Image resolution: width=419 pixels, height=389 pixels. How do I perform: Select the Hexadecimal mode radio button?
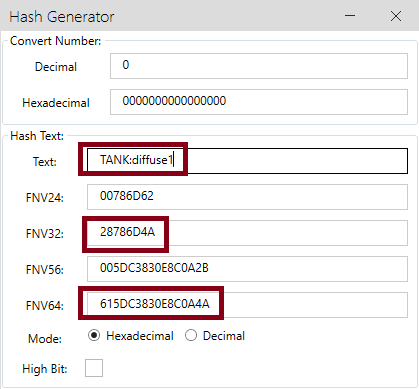(94, 335)
